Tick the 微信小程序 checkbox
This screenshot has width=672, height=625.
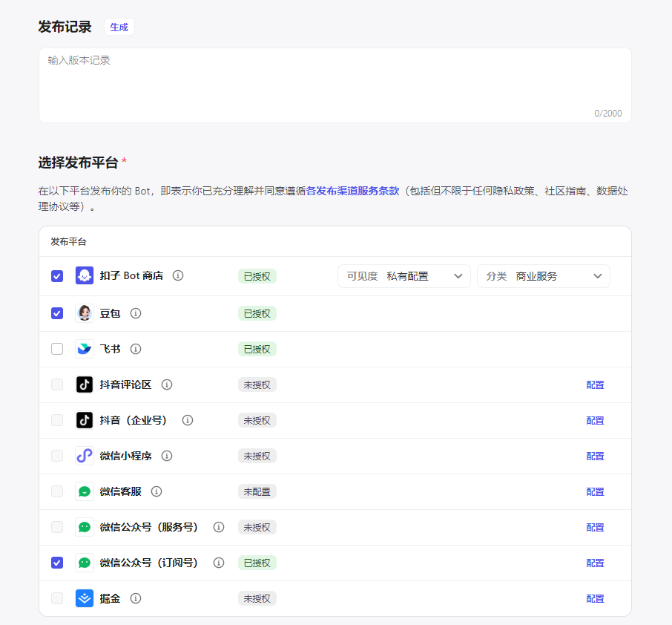(57, 456)
